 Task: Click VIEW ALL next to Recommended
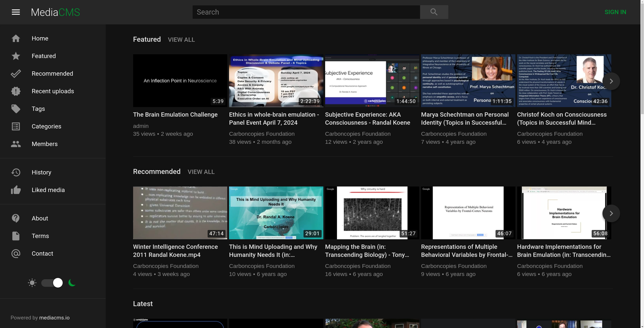point(201,172)
